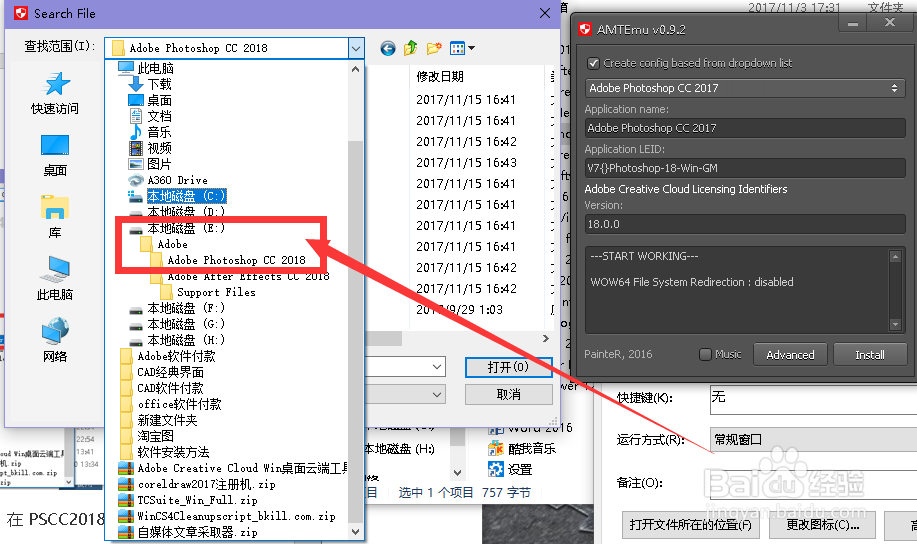Select Quick access (快速访问) sidebar icon
The height and width of the screenshot is (544, 917).
pos(55,94)
